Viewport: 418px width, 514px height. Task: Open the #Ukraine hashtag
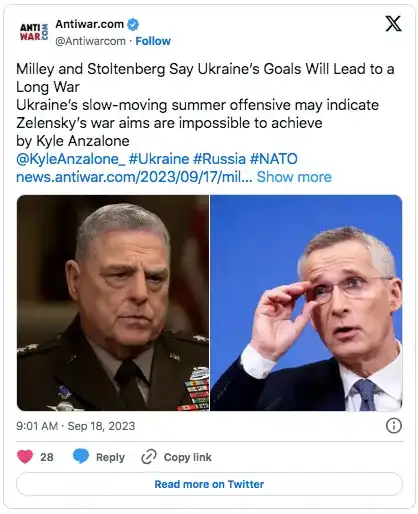(x=159, y=159)
